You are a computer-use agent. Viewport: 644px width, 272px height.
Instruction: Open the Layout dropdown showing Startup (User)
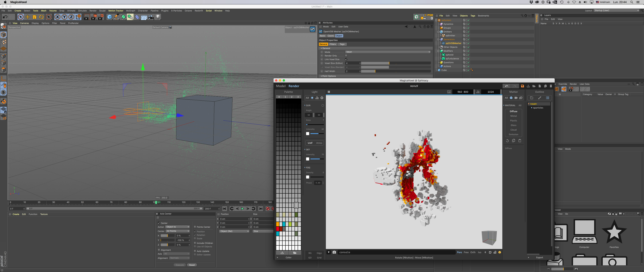tap(616, 11)
